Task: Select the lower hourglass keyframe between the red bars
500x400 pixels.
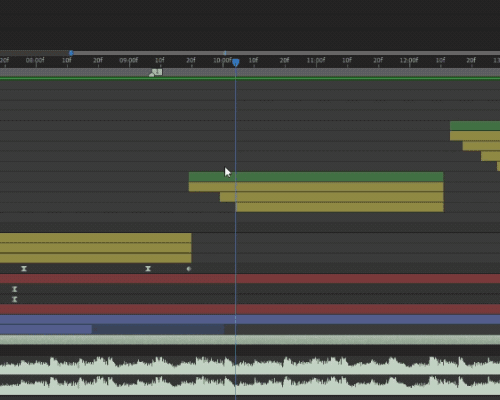Action: coord(14,299)
